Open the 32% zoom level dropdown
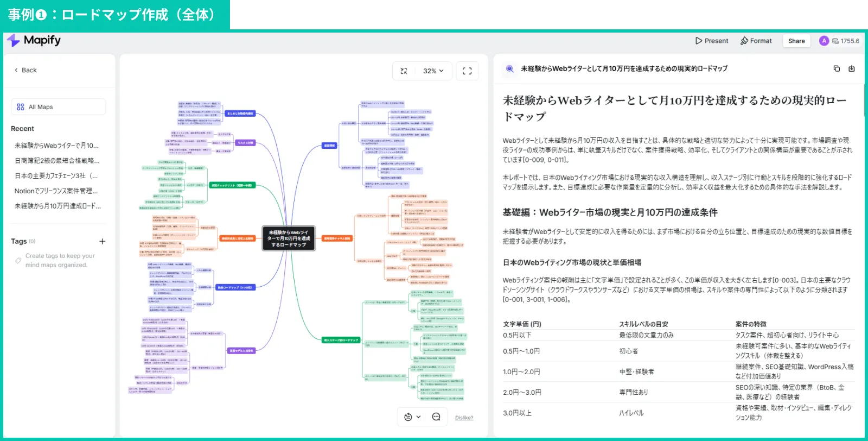This screenshot has height=441, width=868. [x=433, y=71]
